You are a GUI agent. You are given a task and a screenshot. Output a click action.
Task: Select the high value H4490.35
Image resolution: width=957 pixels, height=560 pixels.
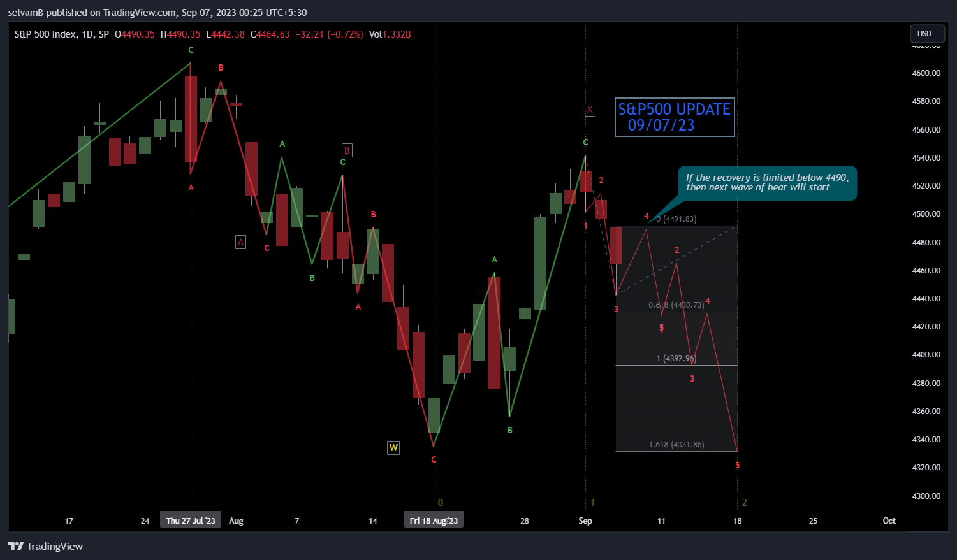180,34
